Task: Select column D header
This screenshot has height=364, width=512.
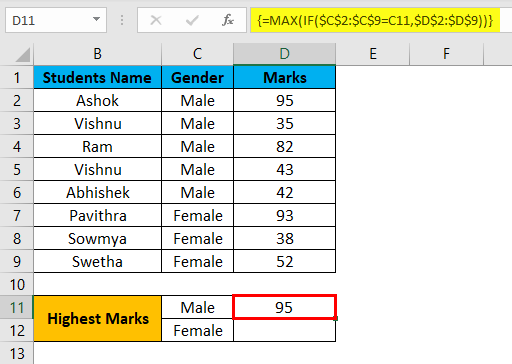Action: coord(284,54)
